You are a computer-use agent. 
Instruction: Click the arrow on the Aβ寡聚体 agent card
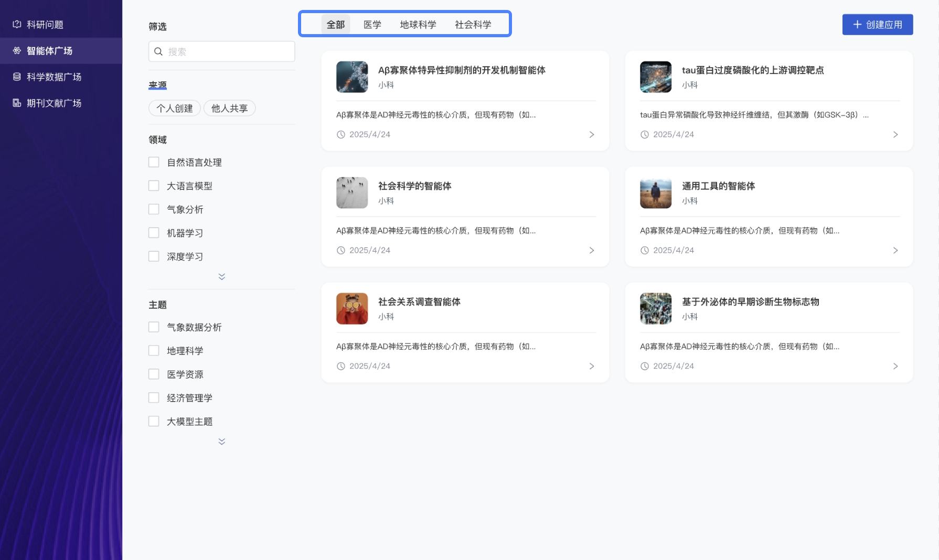(592, 134)
